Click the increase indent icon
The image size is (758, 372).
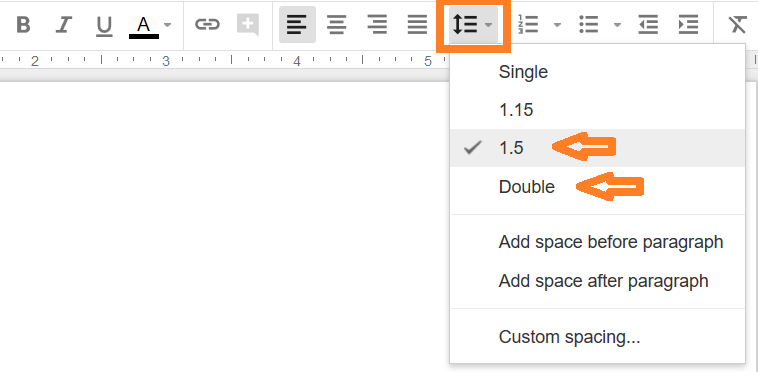tap(688, 25)
